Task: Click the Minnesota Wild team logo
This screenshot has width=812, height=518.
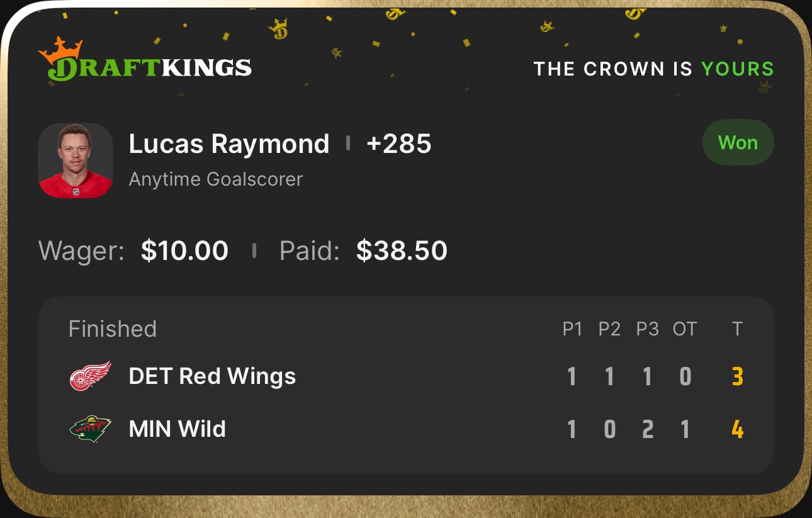Action: pyautogui.click(x=90, y=429)
